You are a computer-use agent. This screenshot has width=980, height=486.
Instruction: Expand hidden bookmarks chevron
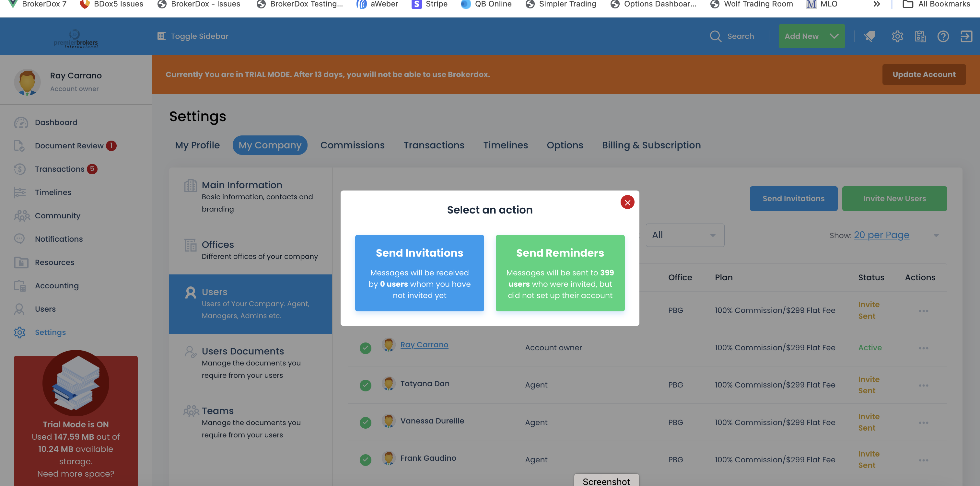point(877,4)
